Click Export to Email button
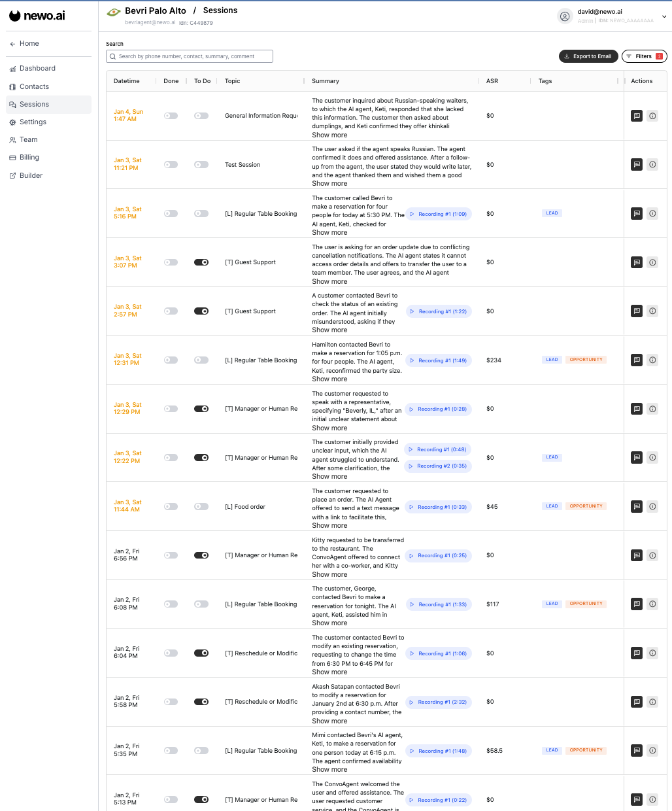The image size is (672, 811). point(588,56)
